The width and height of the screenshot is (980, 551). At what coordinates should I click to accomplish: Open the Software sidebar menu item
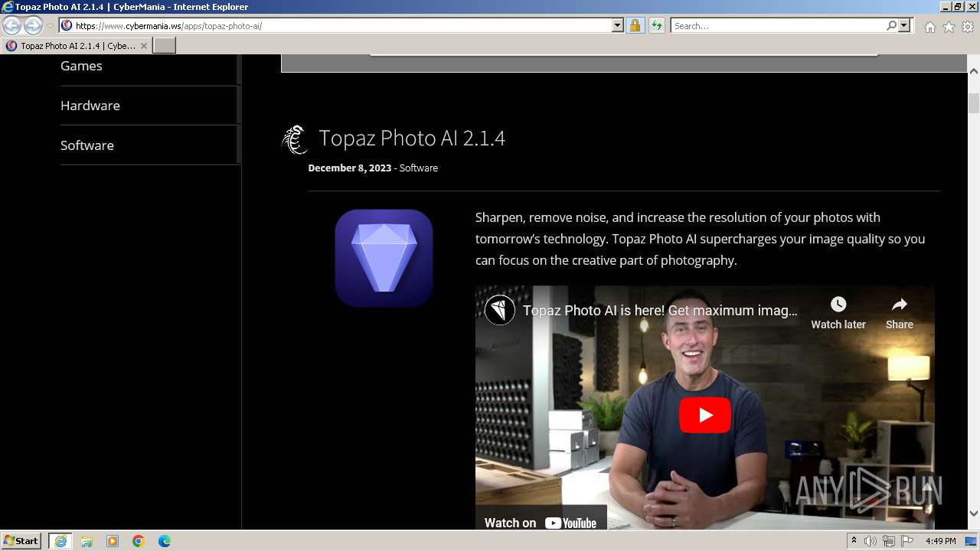pos(87,145)
